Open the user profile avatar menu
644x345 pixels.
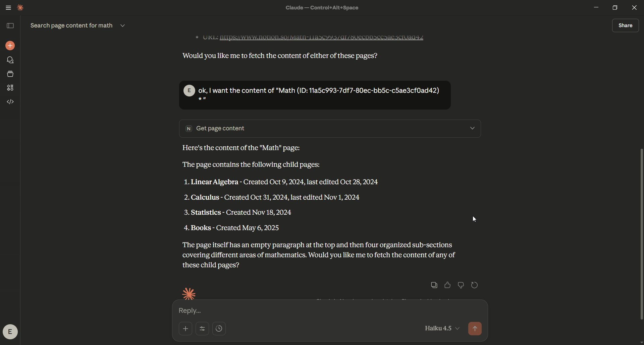10,332
